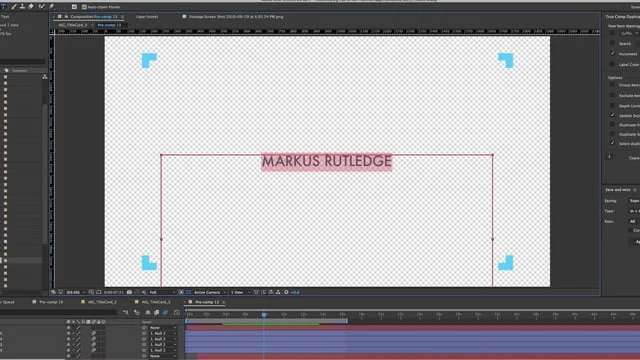Enable the Auto-Open Panels checkbox
This screenshot has width=640, height=360.
tap(84, 7)
